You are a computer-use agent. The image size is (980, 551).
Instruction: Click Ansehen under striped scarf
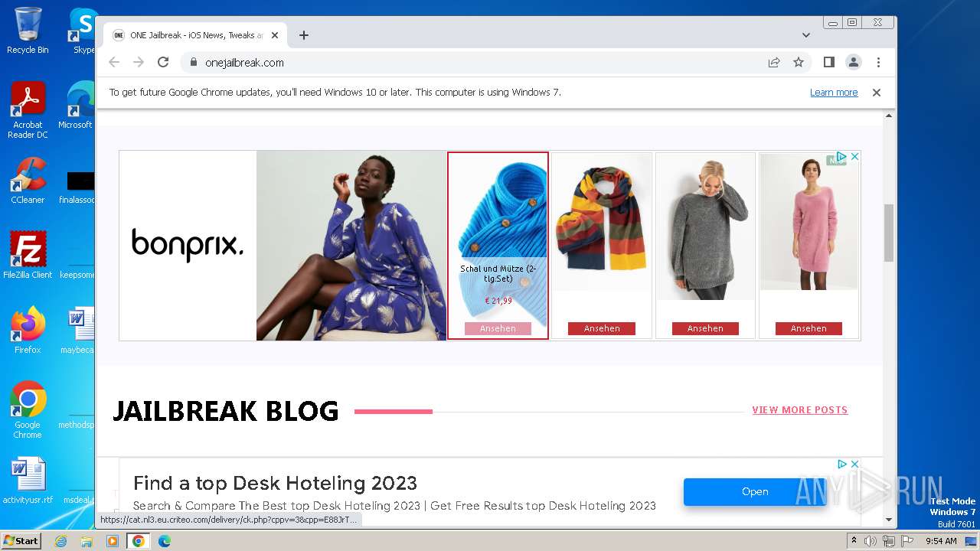pyautogui.click(x=602, y=328)
